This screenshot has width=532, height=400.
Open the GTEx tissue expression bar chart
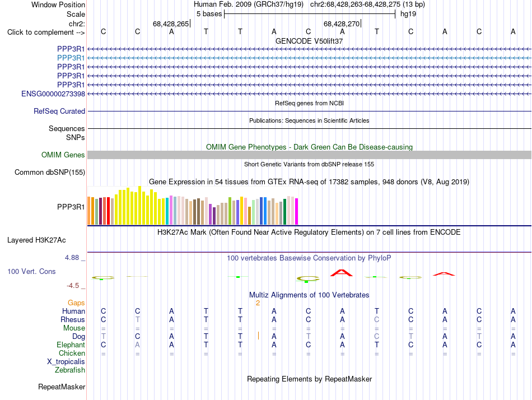(x=193, y=206)
